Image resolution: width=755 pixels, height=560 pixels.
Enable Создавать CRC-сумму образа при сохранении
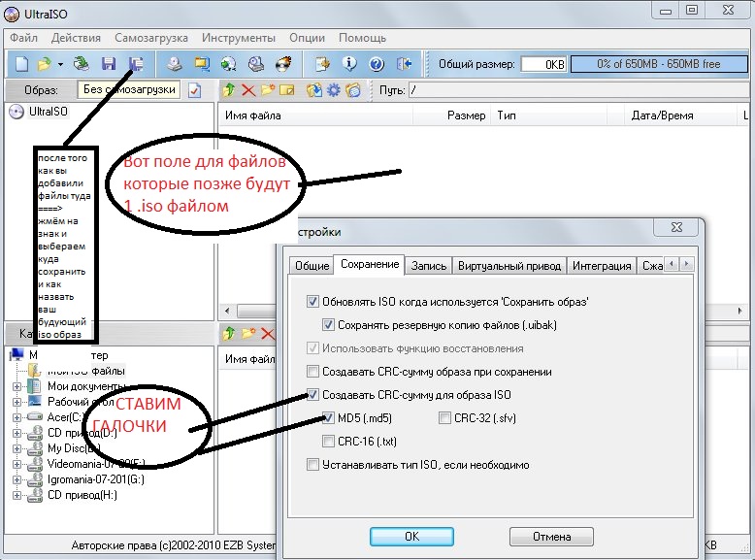(312, 372)
